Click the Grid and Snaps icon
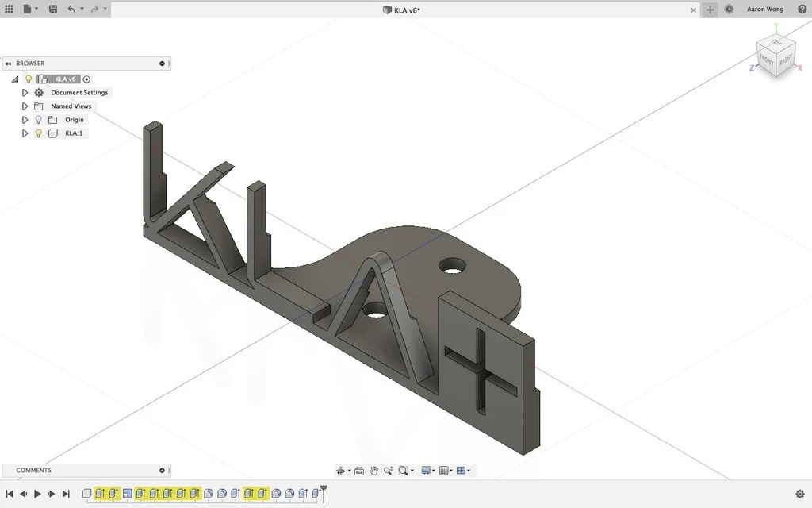The image size is (812, 508). pyautogui.click(x=444, y=471)
